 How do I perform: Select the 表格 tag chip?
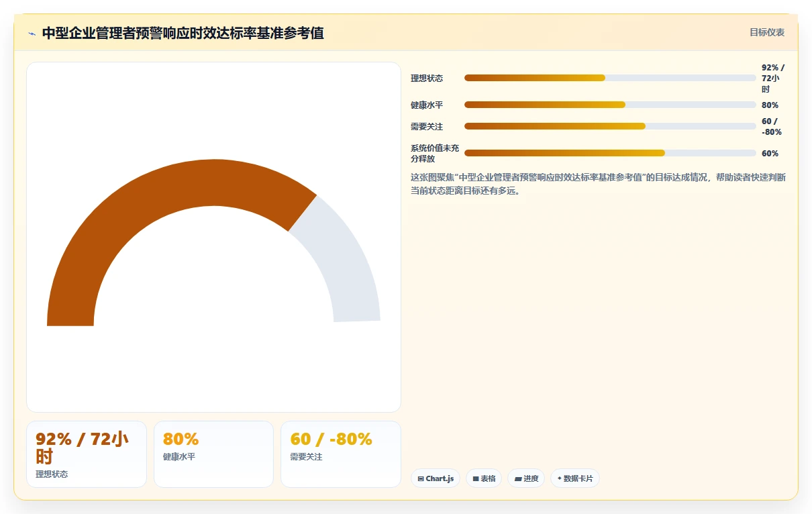coord(484,478)
